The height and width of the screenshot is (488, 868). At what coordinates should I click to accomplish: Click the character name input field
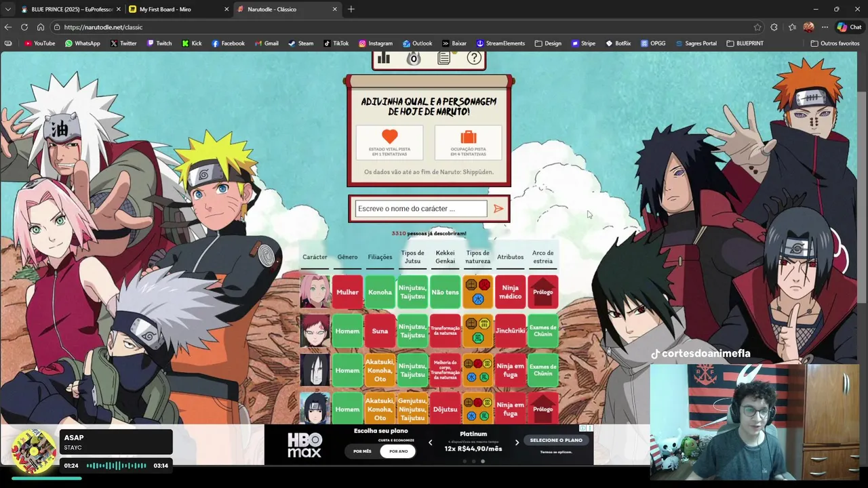[x=421, y=209]
